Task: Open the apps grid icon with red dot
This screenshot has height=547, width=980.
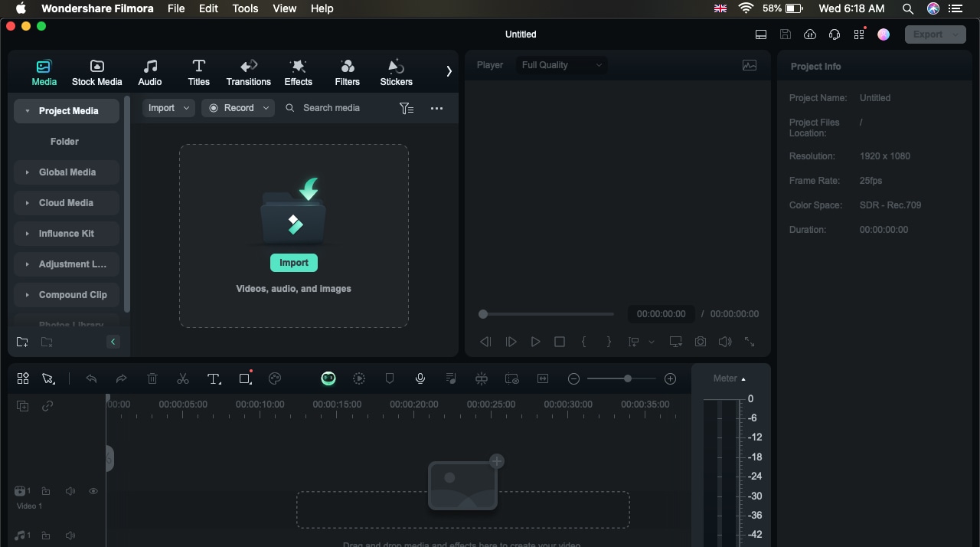Action: tap(859, 34)
